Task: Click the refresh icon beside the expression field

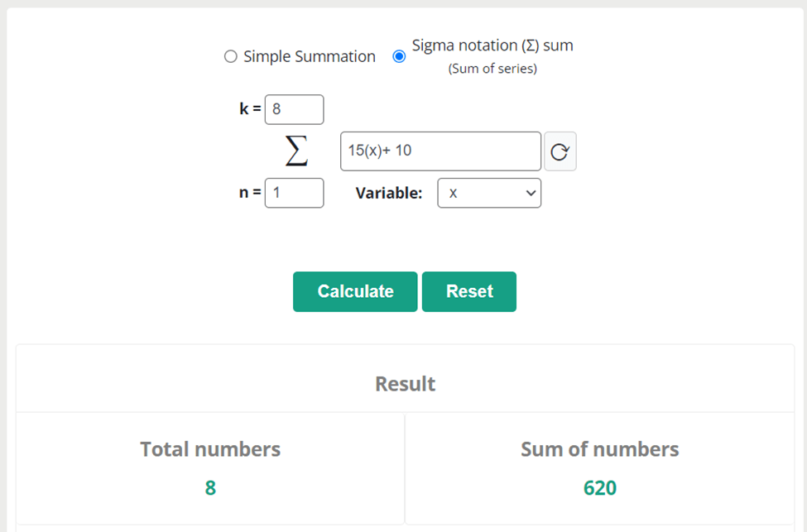Action: coord(560,151)
